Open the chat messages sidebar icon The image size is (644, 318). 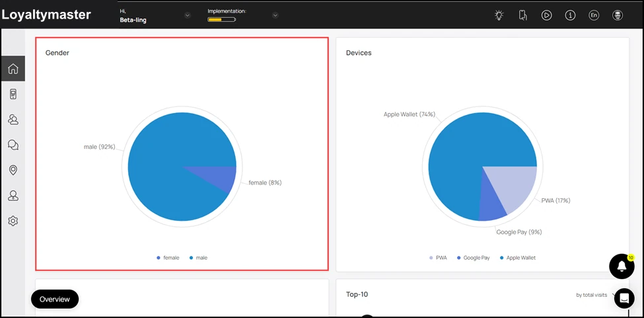pyautogui.click(x=13, y=145)
